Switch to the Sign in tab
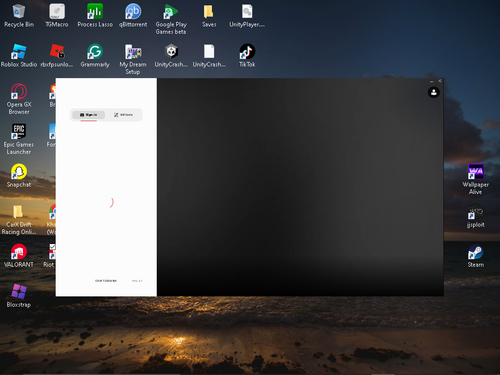 click(x=89, y=115)
